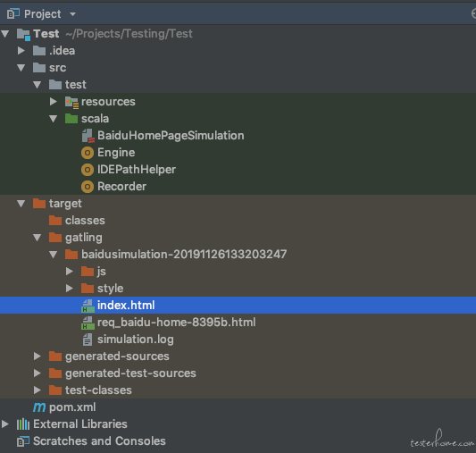
Task: Select the index.html file
Action: pos(238,306)
